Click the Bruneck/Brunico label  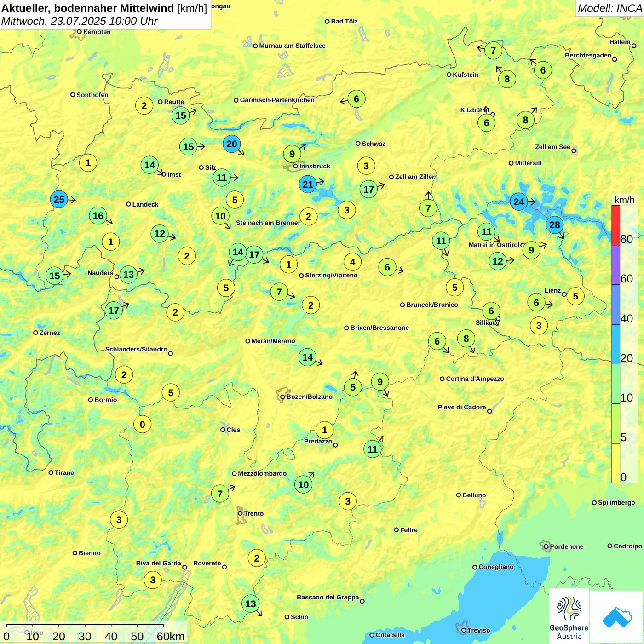(432, 305)
